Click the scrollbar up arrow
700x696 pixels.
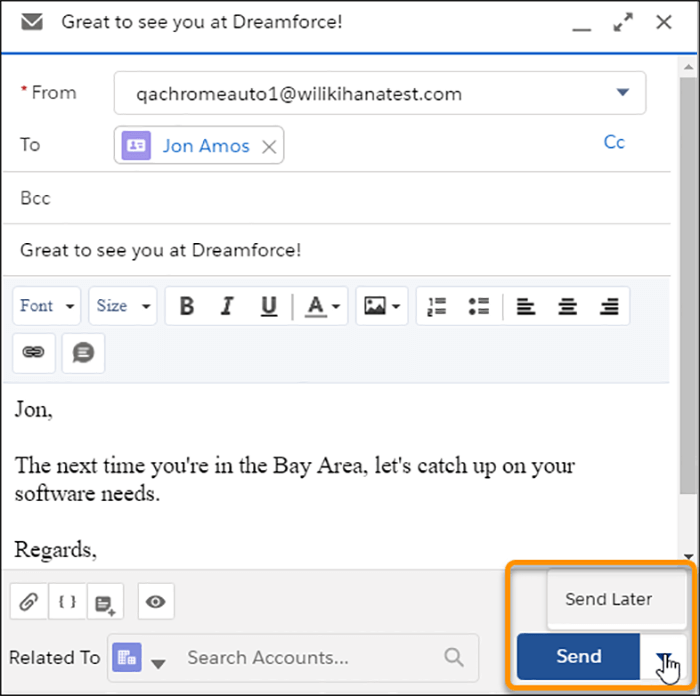tap(688, 67)
